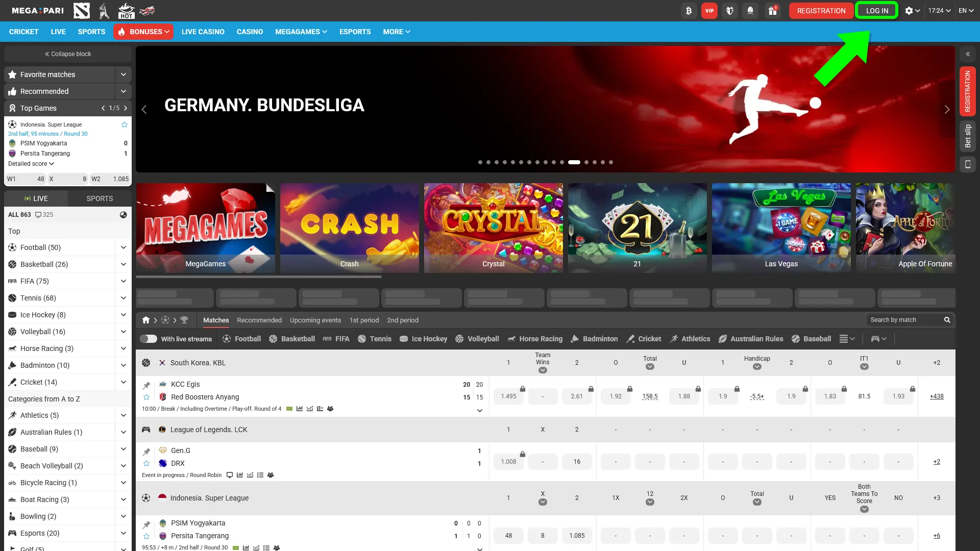Image resolution: width=980 pixels, height=551 pixels.
Task: Bet on W2 odds 1.085 in Top Games
Action: click(110, 179)
